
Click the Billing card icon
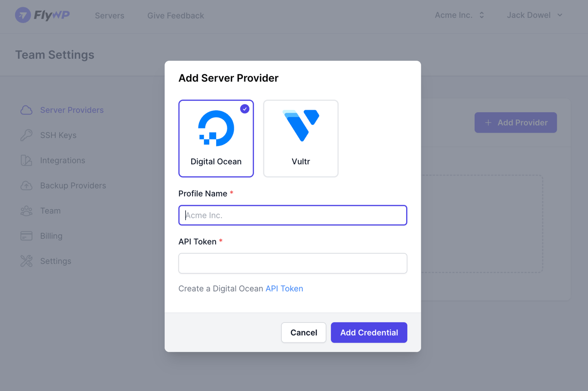[26, 236]
